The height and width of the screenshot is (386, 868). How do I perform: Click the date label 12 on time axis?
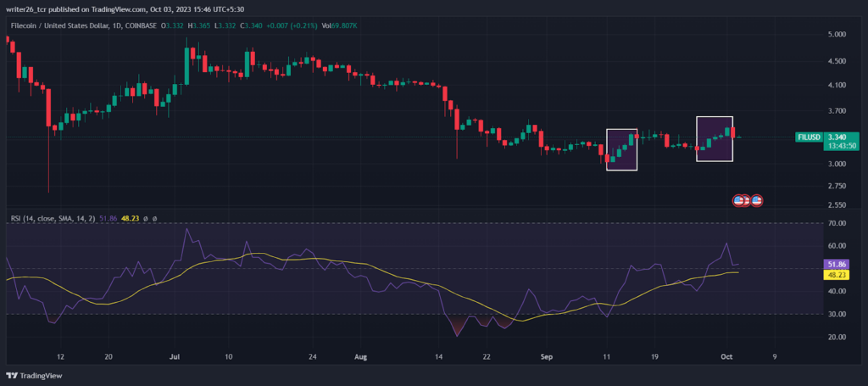(61, 356)
